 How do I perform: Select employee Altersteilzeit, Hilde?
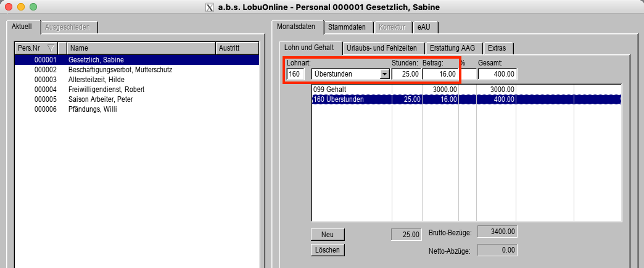click(x=97, y=80)
